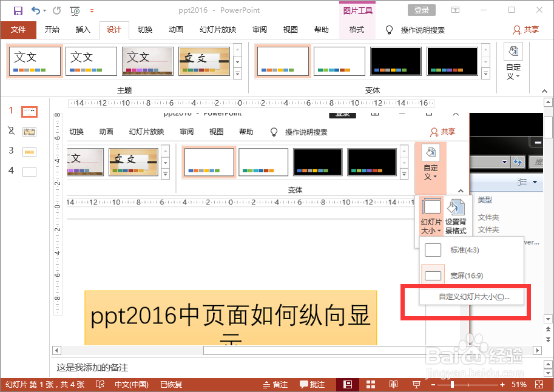The height and width of the screenshot is (392, 554).
Task: Click the Save icon in quick access toolbar
Action: [18, 10]
